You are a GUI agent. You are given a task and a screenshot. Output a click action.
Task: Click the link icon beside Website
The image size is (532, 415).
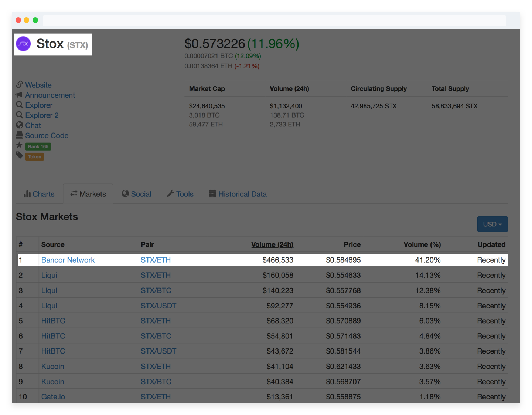pyautogui.click(x=20, y=85)
